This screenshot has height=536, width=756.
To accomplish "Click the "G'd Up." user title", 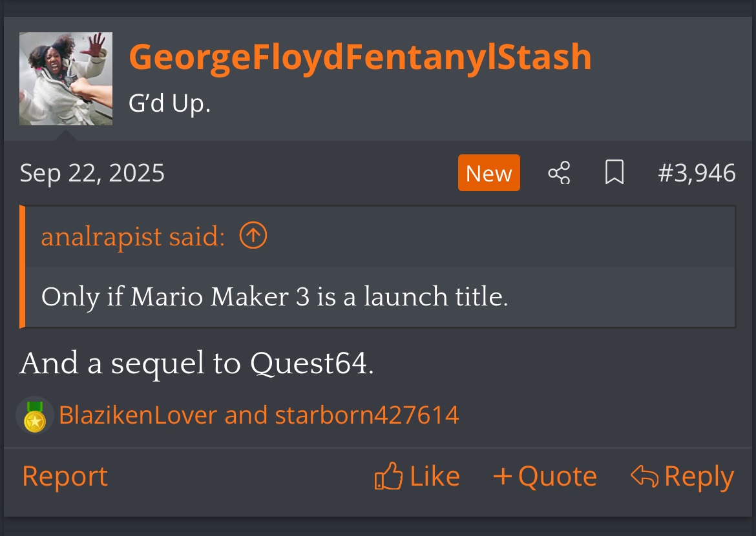I will click(x=170, y=103).
